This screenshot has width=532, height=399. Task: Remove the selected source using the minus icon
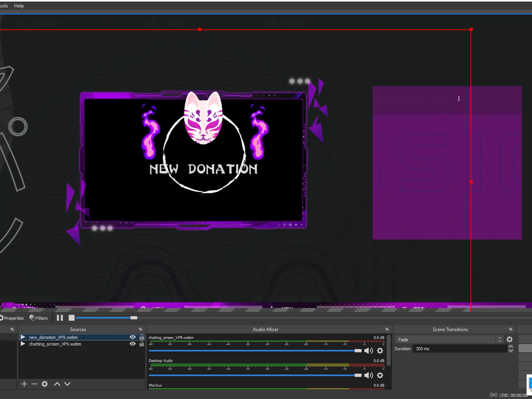point(34,384)
